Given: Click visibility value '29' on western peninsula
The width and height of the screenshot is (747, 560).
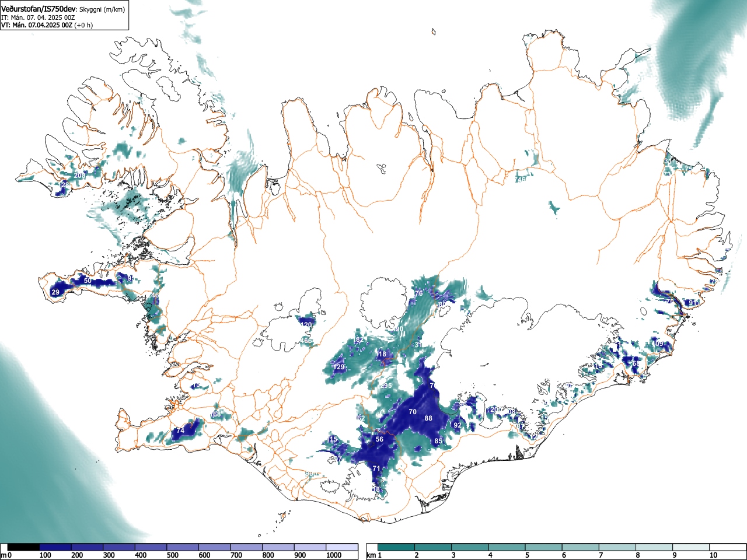Looking at the screenshot, I should pos(56,292).
